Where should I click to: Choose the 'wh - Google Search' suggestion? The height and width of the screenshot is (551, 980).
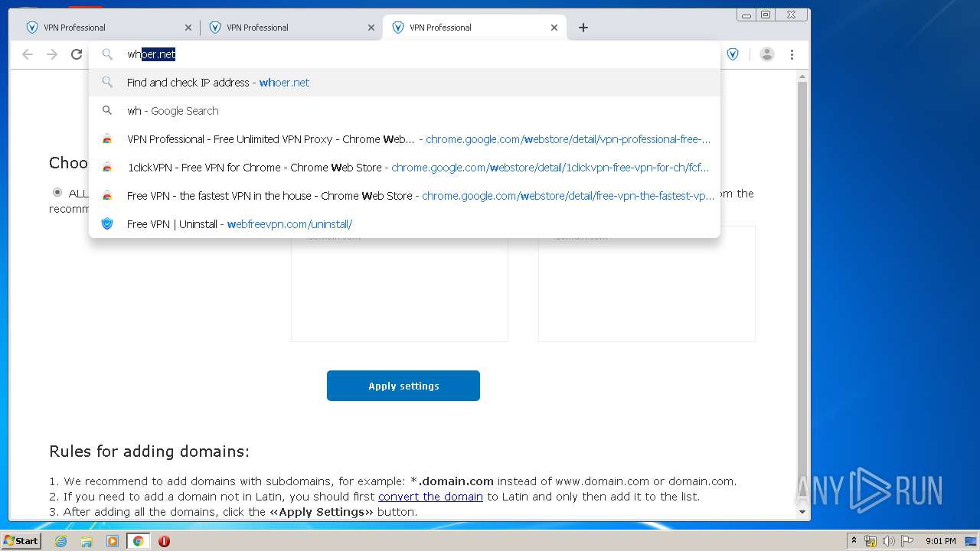click(x=404, y=111)
